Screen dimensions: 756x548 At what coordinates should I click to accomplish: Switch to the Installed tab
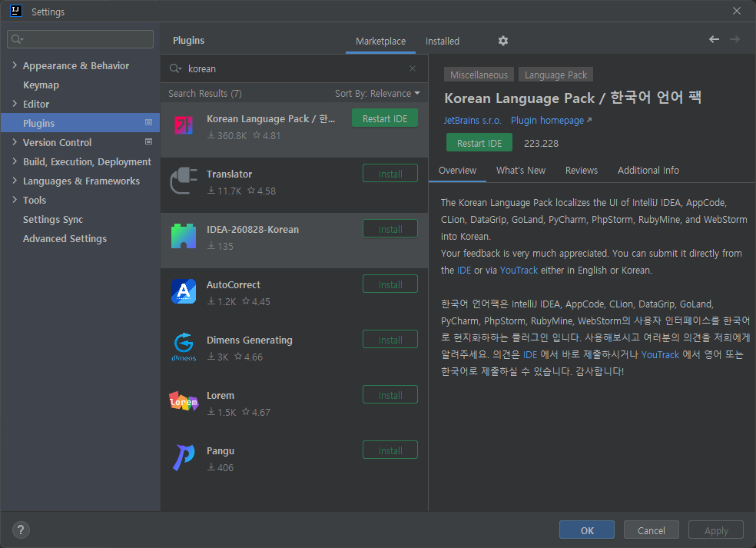442,42
